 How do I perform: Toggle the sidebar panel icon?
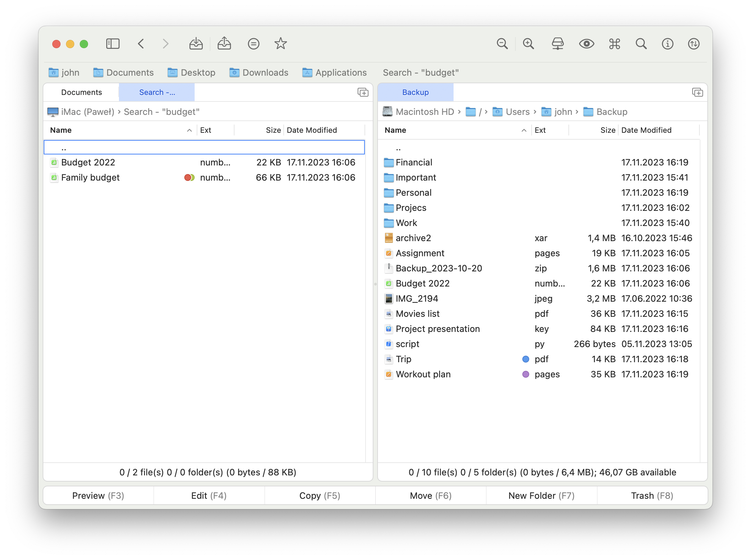(112, 44)
